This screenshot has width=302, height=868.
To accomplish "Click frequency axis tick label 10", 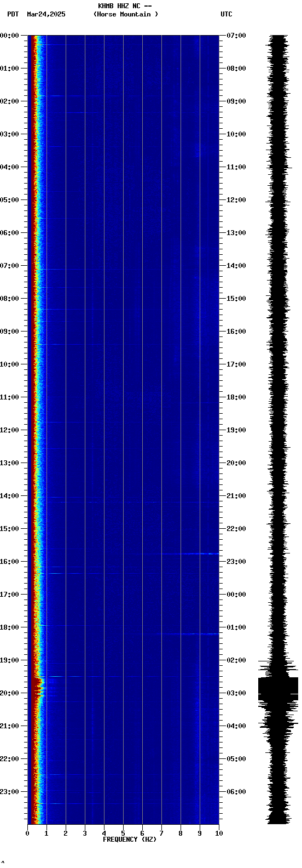I will click(219, 833).
